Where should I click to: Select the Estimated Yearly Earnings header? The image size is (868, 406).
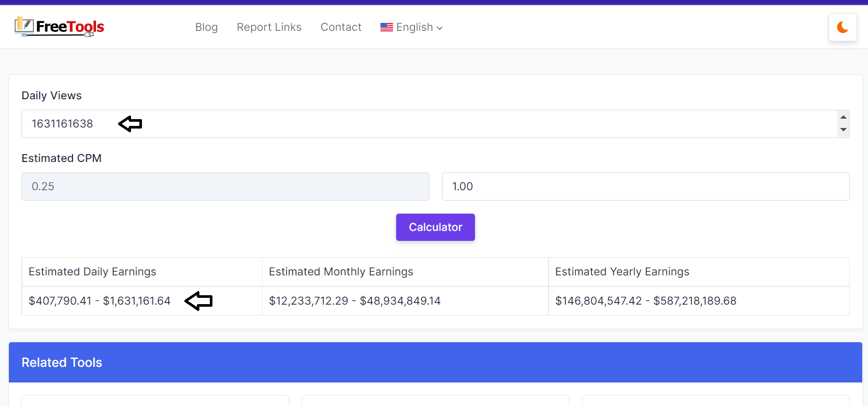pyautogui.click(x=622, y=272)
